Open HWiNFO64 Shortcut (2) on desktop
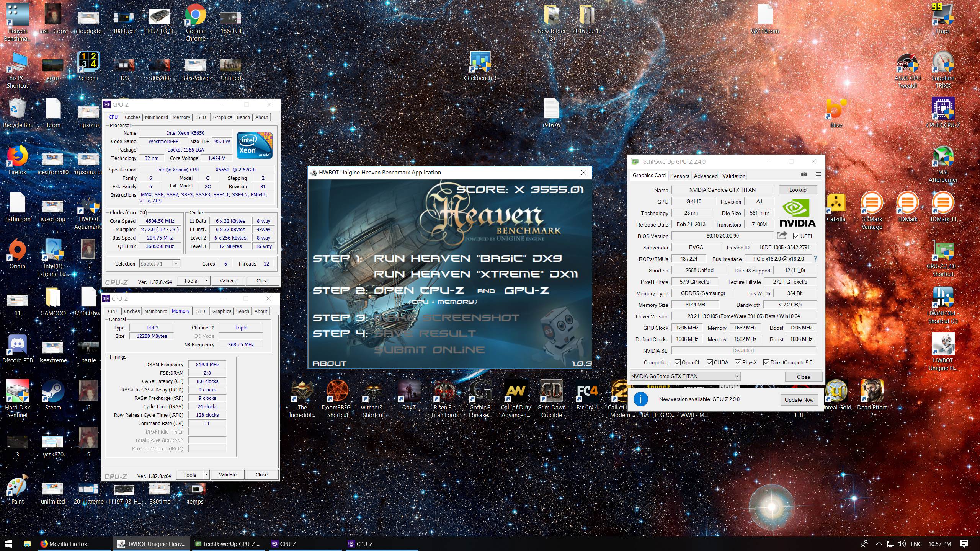The height and width of the screenshot is (551, 980). pos(943,305)
